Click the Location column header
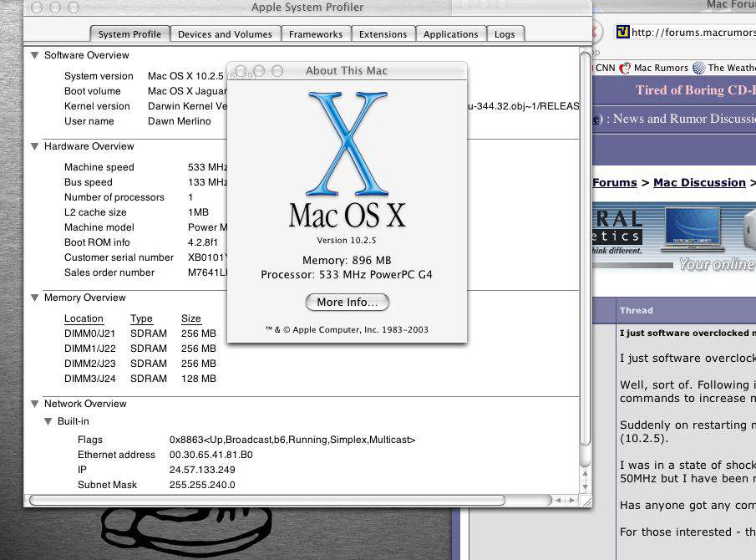Screen dimensions: 756x560 click(x=84, y=318)
